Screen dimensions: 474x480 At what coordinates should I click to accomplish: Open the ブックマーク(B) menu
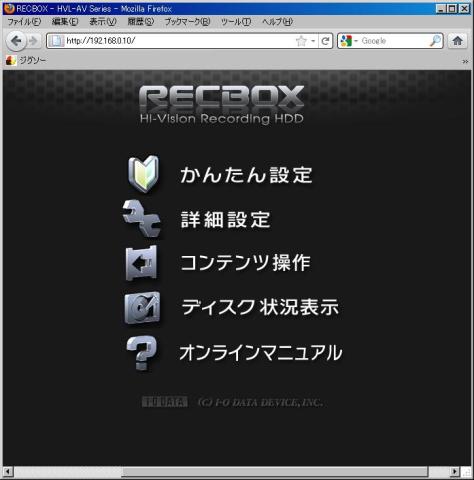pos(188,22)
